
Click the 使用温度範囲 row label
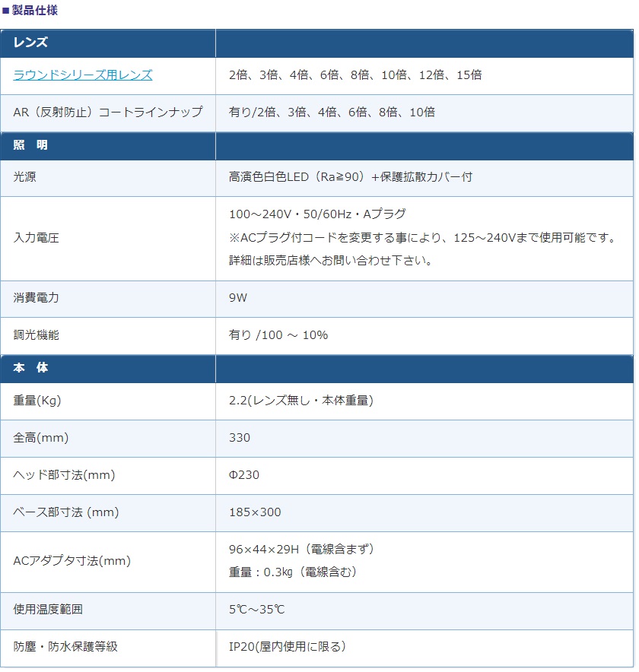tap(48, 610)
